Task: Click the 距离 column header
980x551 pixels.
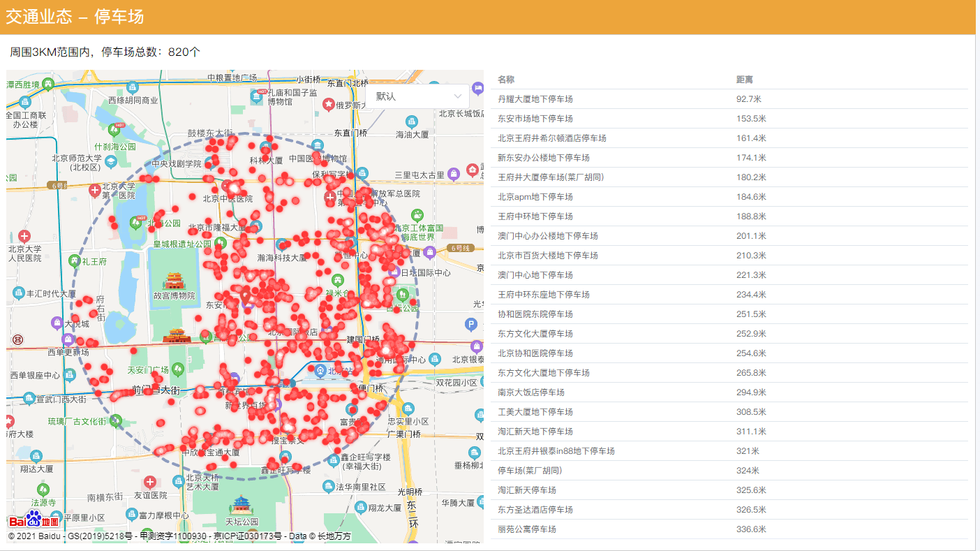Action: pyautogui.click(x=745, y=80)
